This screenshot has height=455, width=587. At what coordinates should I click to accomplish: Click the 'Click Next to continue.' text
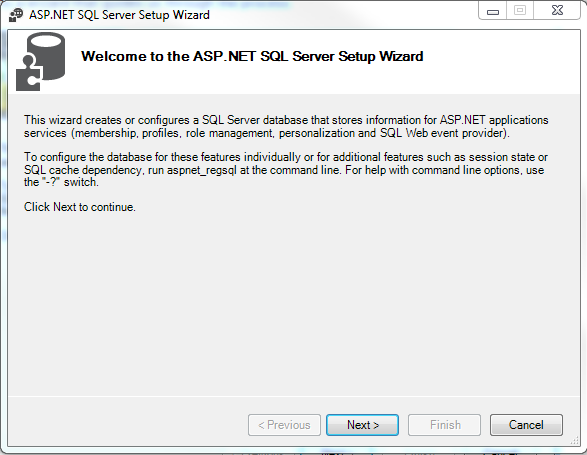[x=80, y=207]
